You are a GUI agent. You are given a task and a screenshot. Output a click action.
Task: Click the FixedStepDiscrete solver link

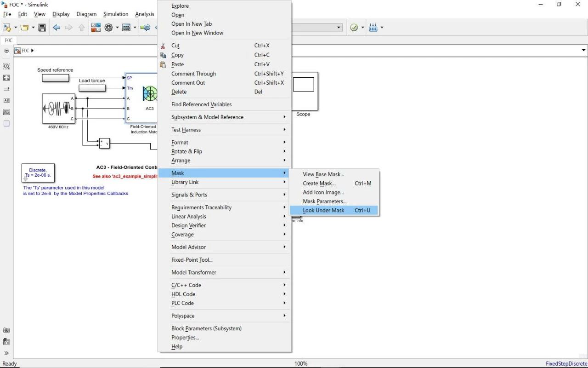tap(566, 363)
